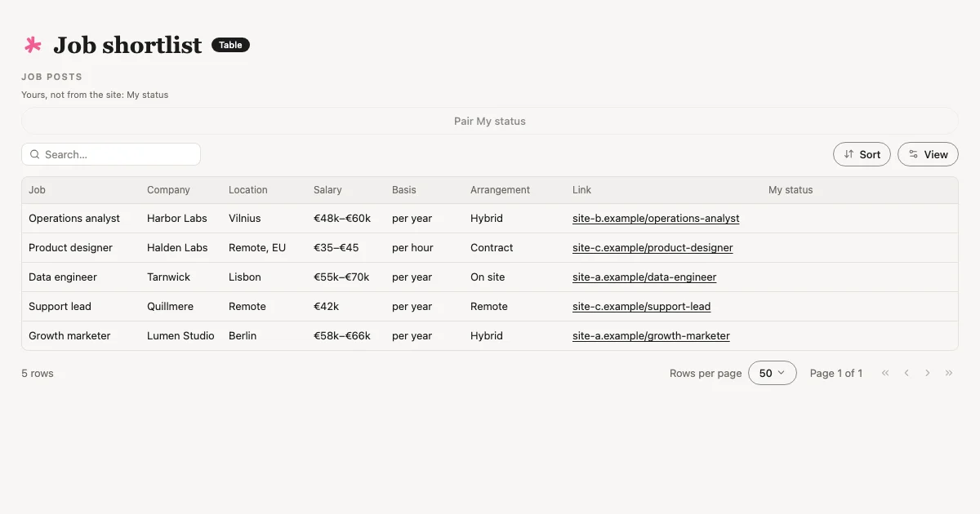980x514 pixels.
Task: Focus the Search field
Action: tap(111, 154)
